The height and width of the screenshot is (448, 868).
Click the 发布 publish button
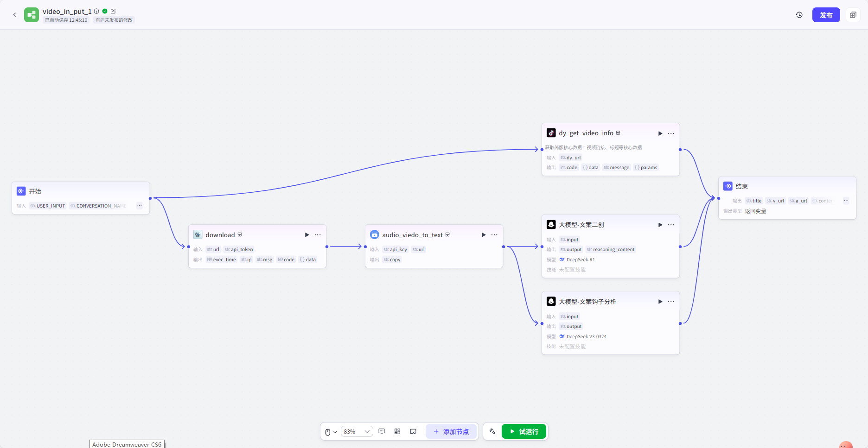tap(826, 15)
